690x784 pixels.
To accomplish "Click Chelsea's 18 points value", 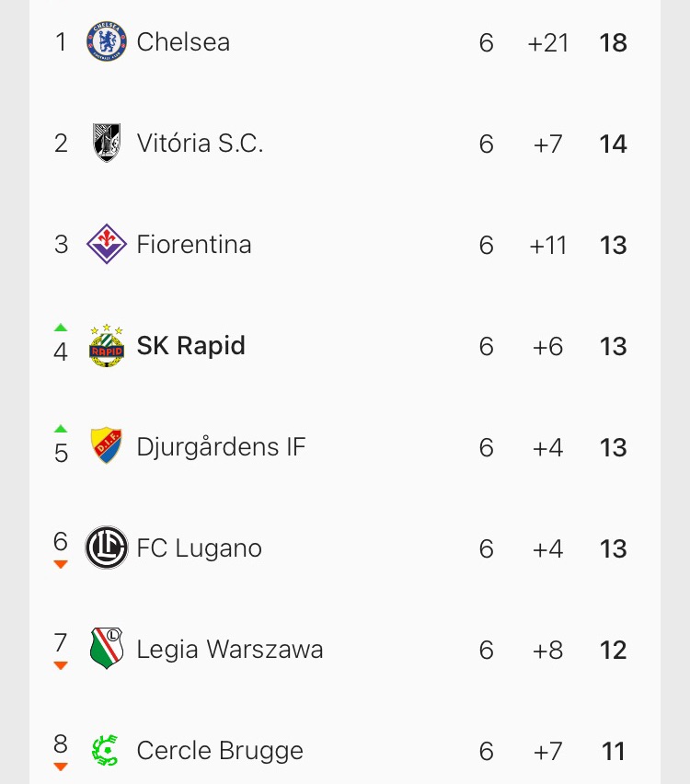I will (613, 42).
